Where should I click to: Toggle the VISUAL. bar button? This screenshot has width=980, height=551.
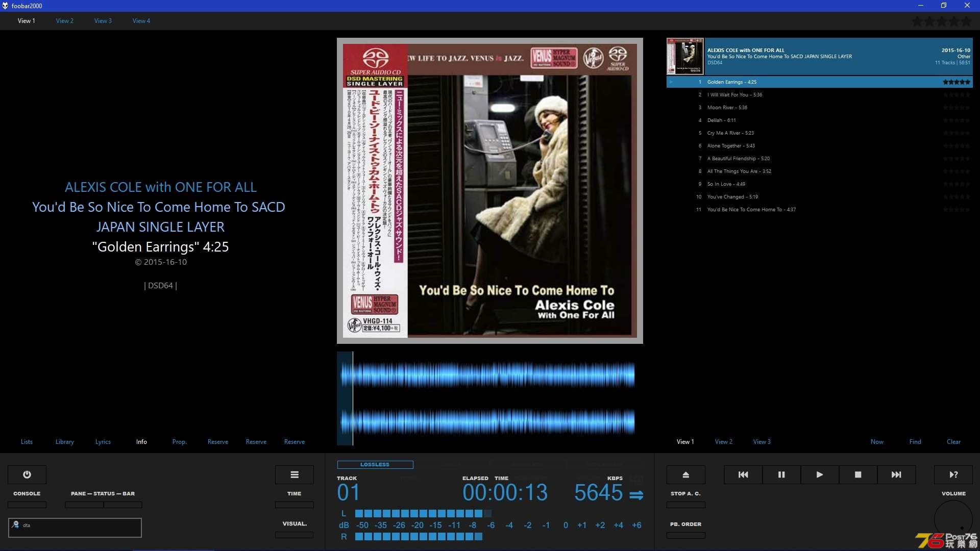tap(295, 535)
